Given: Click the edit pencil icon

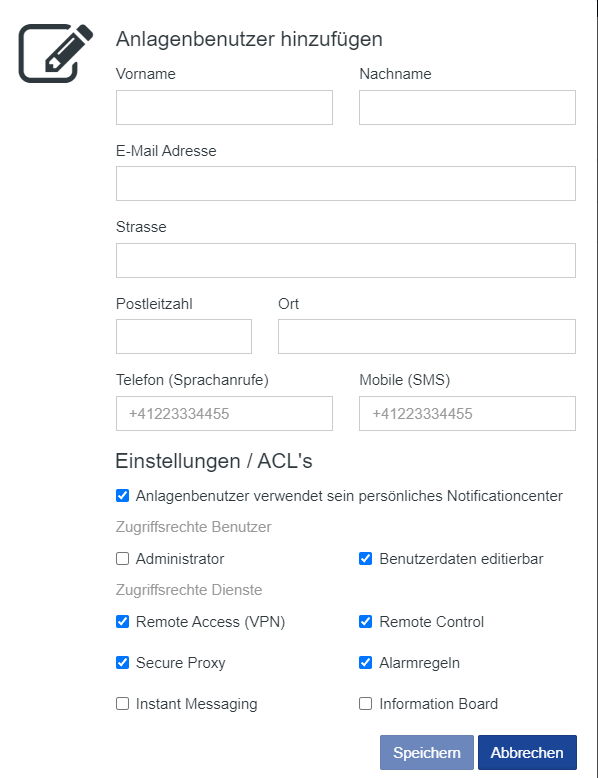Looking at the screenshot, I should (56, 53).
